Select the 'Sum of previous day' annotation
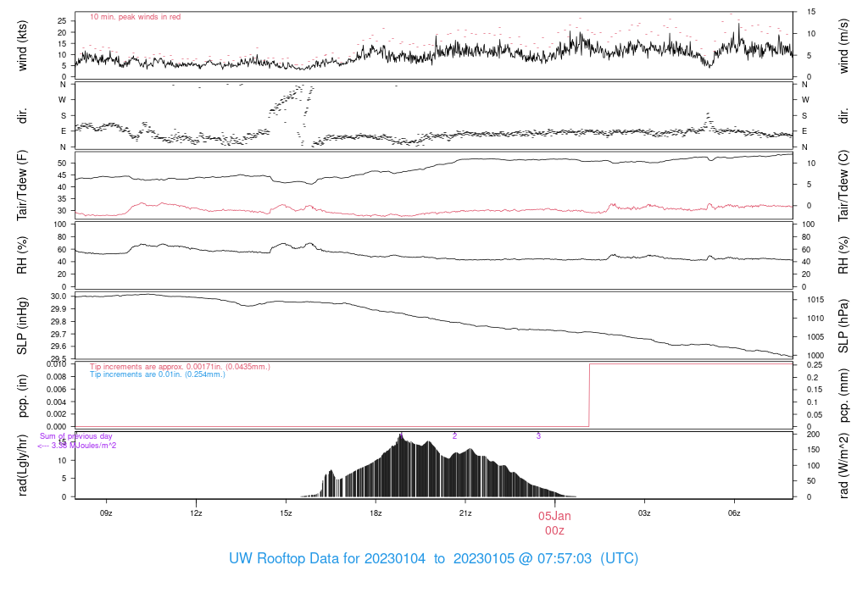868x593 pixels. 75,436
